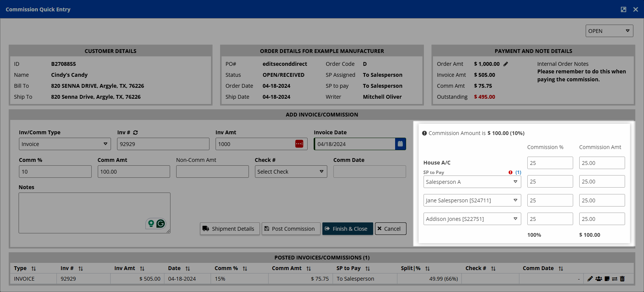644x292 pixels.
Task: Click the red icon in Inv Amt field
Action: 299,144
